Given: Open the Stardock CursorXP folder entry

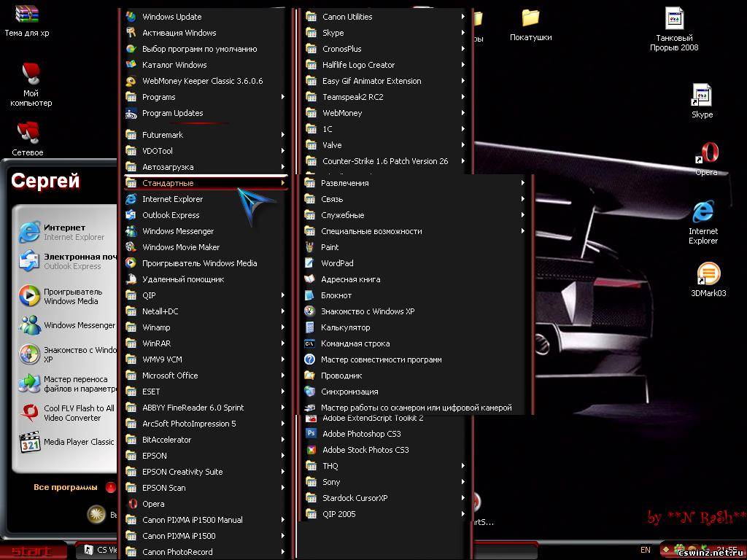Looking at the screenshot, I should pyautogui.click(x=386, y=497).
